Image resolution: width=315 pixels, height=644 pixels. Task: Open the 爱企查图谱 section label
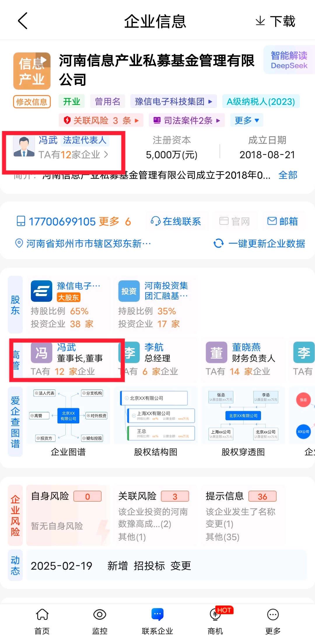pos(15,421)
